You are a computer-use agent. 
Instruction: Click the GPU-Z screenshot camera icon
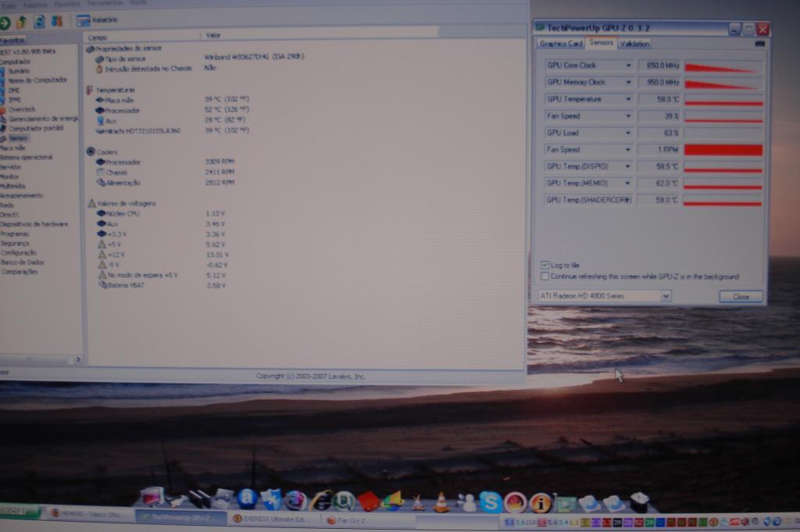click(x=759, y=44)
